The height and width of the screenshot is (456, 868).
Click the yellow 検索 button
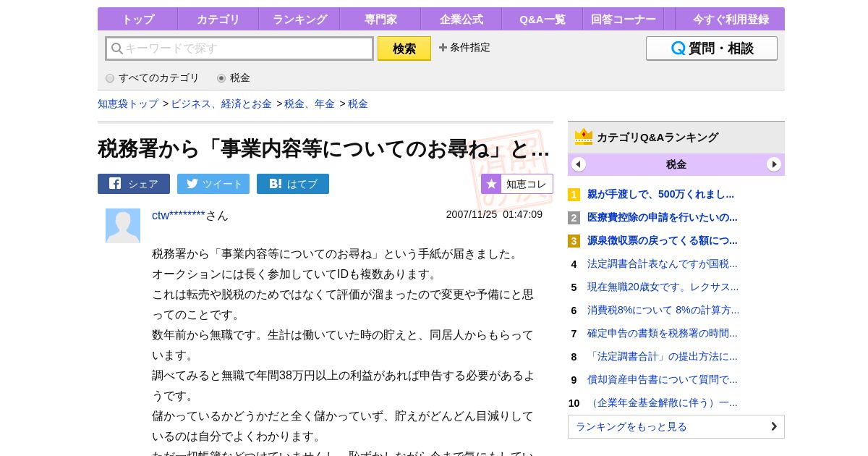click(x=404, y=48)
